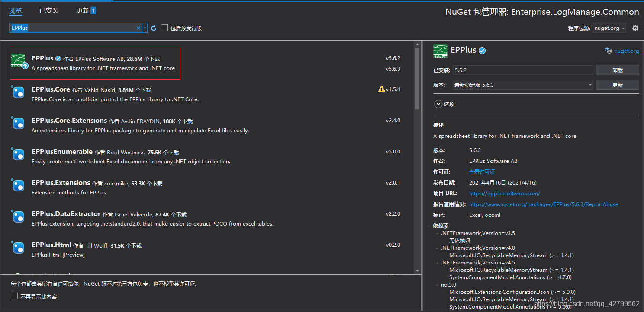This screenshot has width=644, height=312.
Task: Open ReportAbuse nuget.org link
Action: click(x=544, y=204)
